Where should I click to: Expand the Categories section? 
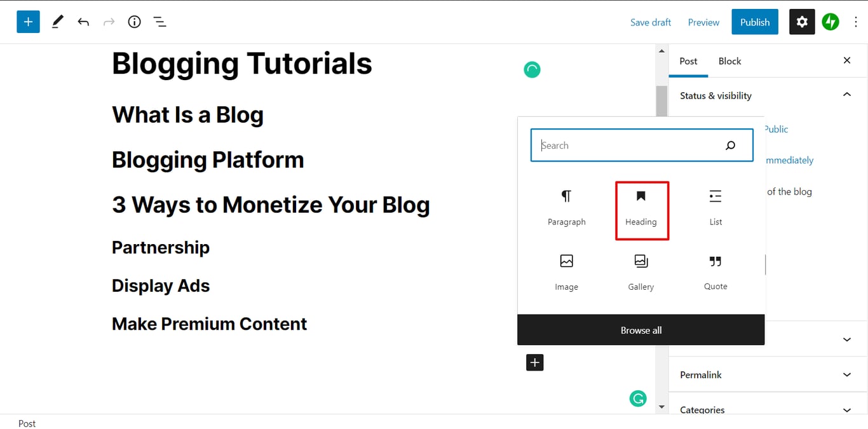(846, 409)
